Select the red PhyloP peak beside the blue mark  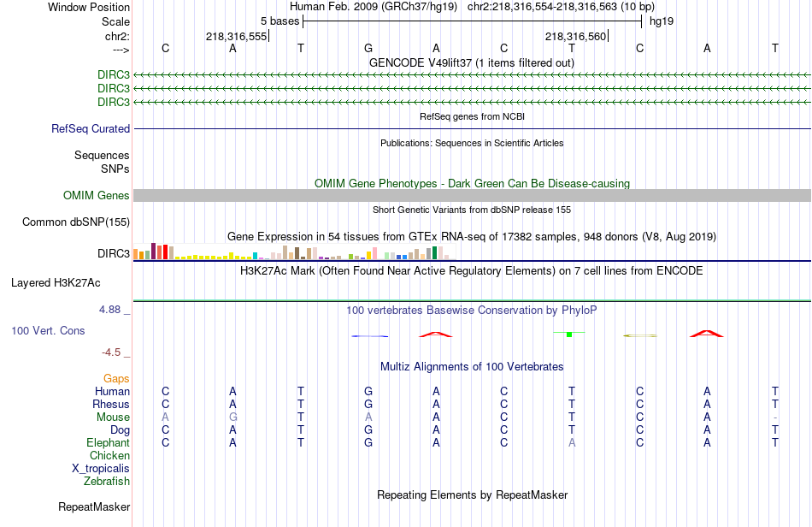[436, 335]
